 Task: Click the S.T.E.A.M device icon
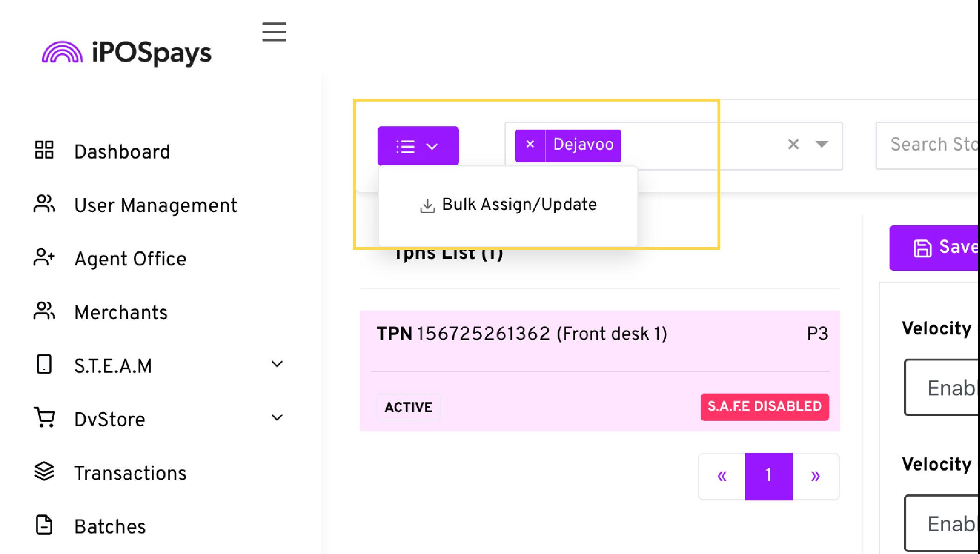click(x=44, y=364)
